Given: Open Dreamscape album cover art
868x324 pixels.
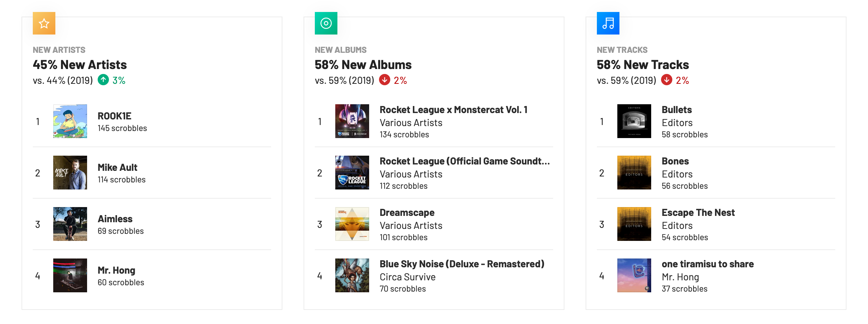Looking at the screenshot, I should [x=352, y=224].
